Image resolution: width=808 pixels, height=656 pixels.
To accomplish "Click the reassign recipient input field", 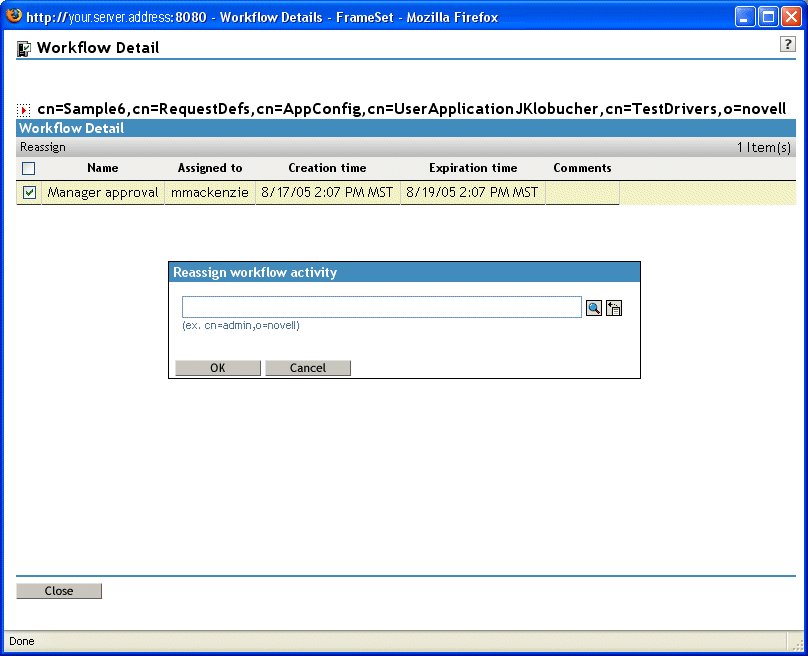I will [380, 307].
